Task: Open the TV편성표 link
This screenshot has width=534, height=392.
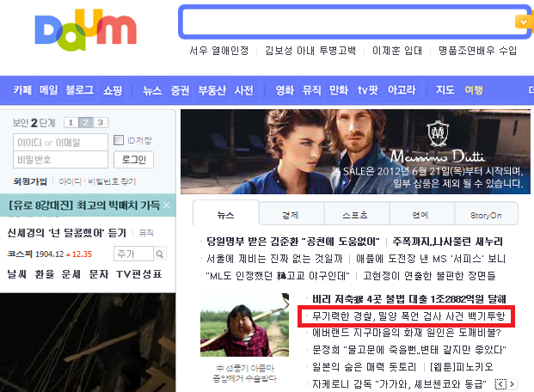Action: tap(139, 274)
